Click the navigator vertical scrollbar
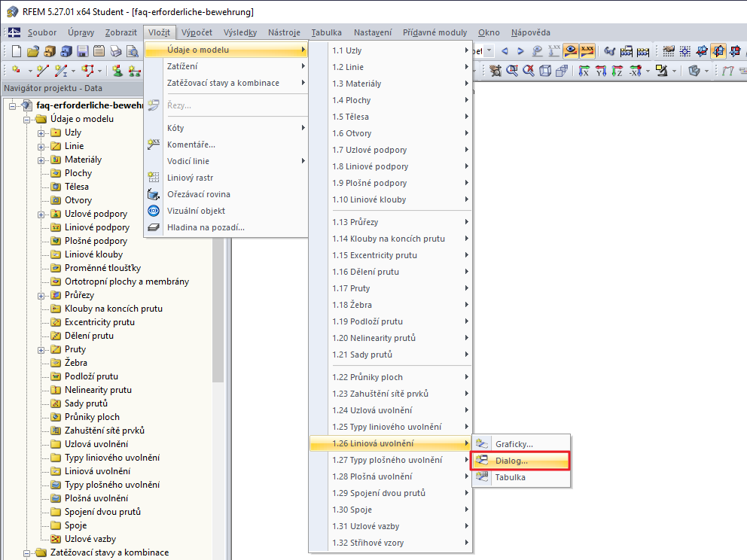 coord(218,309)
